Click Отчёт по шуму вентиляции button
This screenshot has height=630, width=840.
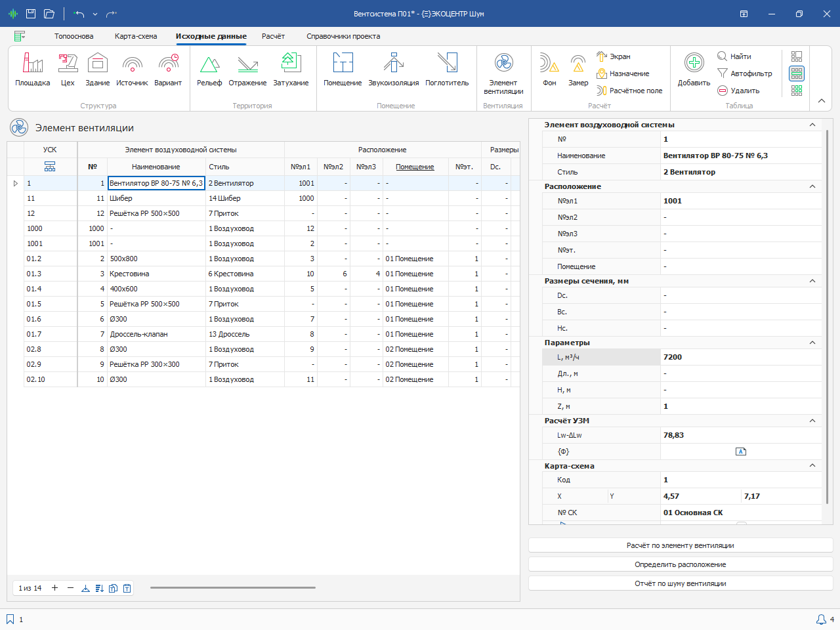click(680, 583)
